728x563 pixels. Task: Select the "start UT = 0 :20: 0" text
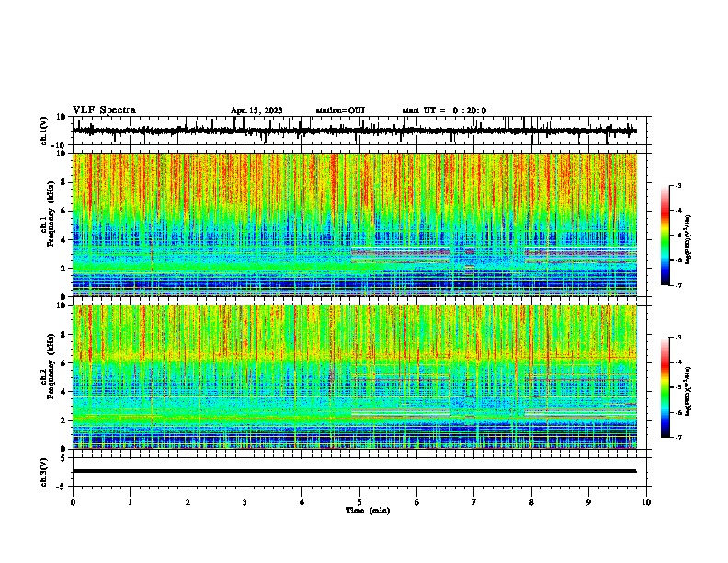coord(444,110)
